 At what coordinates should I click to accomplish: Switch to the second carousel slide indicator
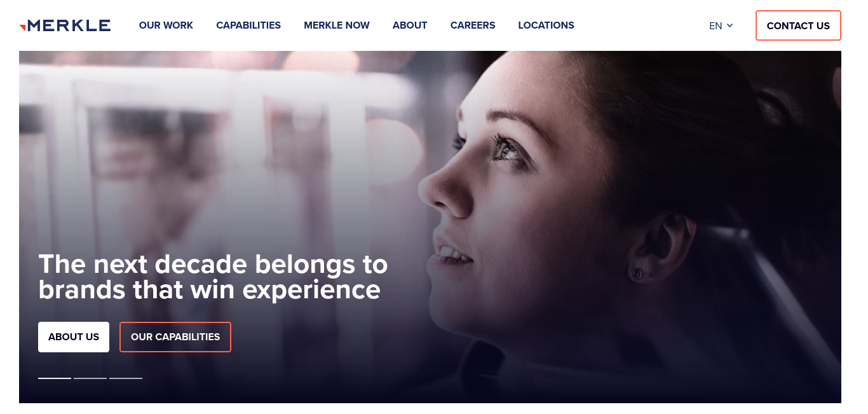click(x=90, y=378)
